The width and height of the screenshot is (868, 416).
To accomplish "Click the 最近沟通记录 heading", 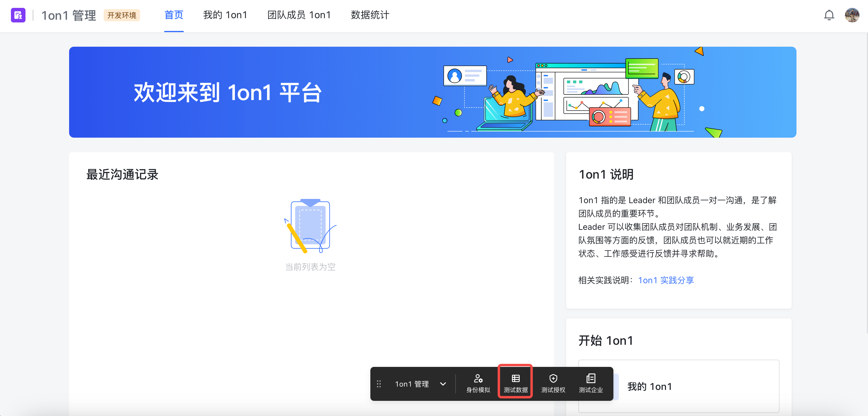I will [x=122, y=174].
